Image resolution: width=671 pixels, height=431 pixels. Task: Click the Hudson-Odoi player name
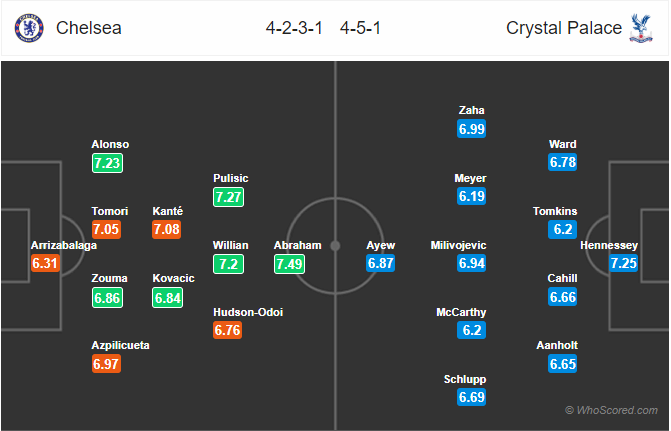tap(248, 312)
